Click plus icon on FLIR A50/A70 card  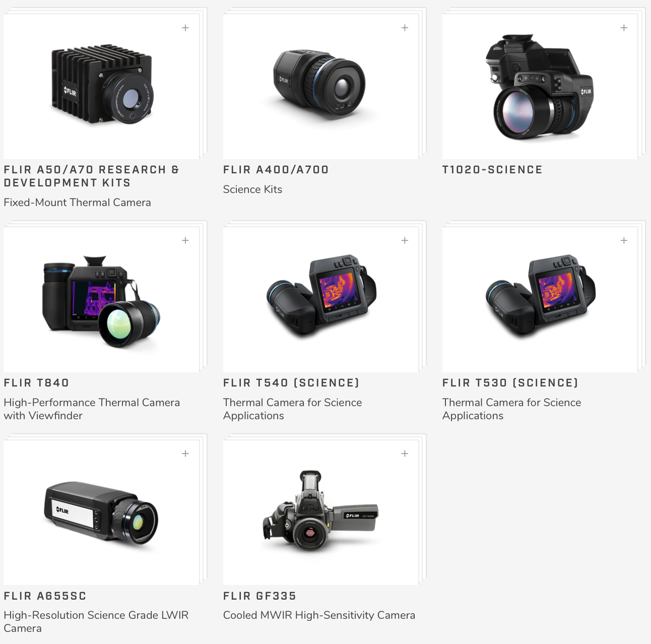click(x=185, y=28)
